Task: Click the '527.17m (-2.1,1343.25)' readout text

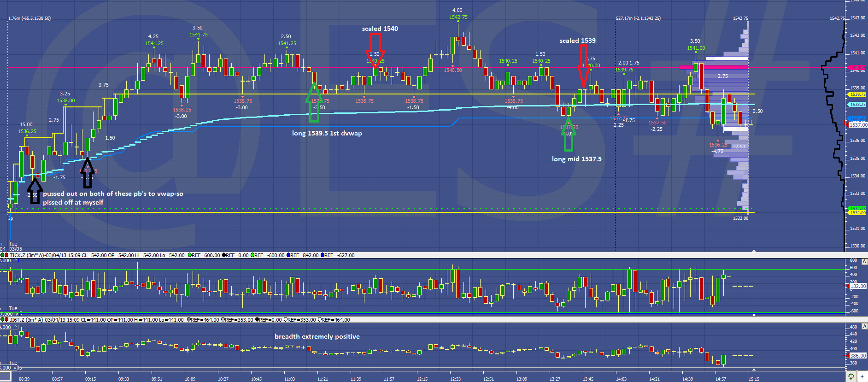Action: click(638, 18)
